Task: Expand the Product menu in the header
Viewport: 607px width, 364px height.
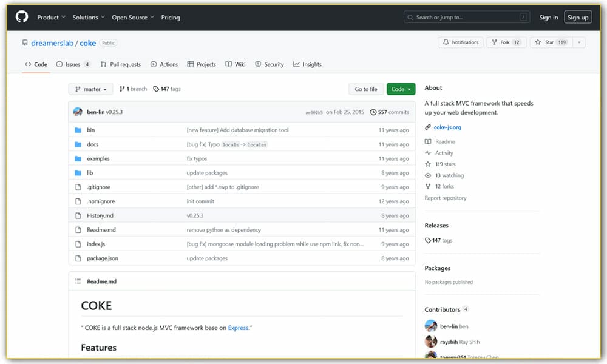Action: click(x=51, y=18)
